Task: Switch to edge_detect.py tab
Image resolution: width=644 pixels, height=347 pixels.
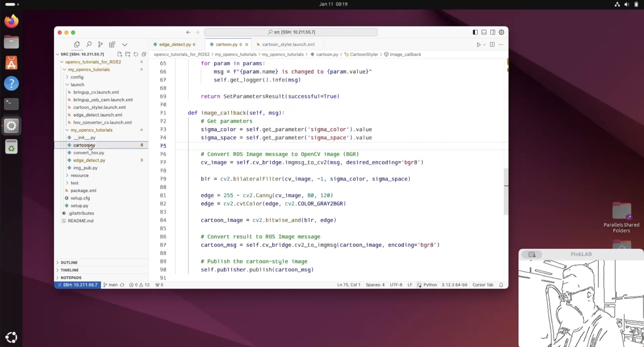Action: click(x=175, y=44)
